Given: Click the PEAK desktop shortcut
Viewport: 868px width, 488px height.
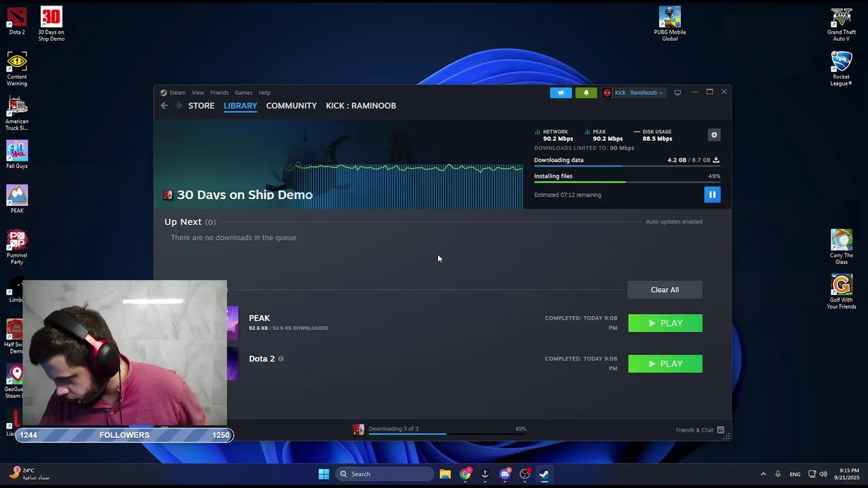Looking at the screenshot, I should coord(17,200).
